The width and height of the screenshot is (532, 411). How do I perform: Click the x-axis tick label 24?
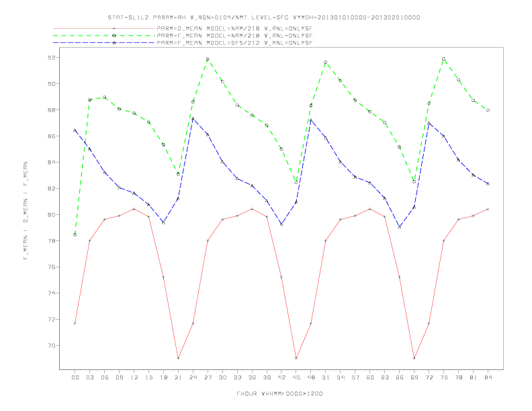193,377
